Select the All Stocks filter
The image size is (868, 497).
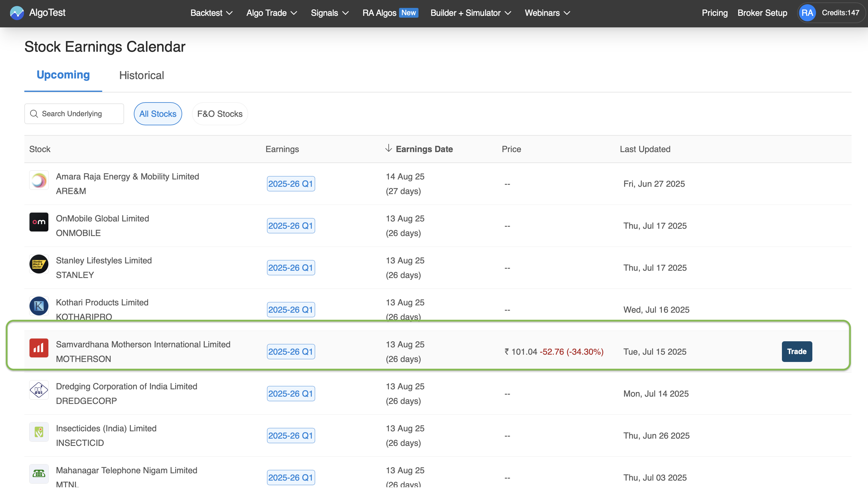158,114
